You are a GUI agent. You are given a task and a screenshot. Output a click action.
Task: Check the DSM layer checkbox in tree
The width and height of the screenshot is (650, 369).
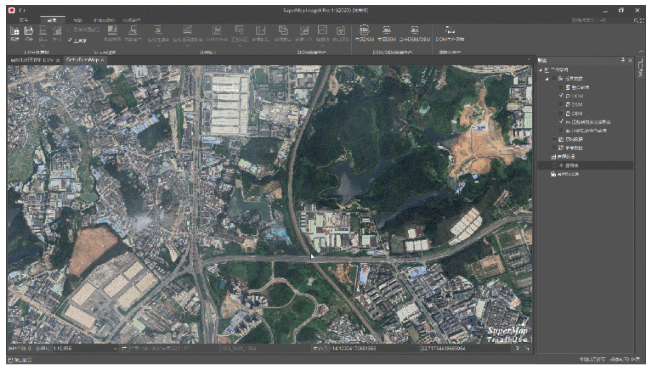(561, 104)
